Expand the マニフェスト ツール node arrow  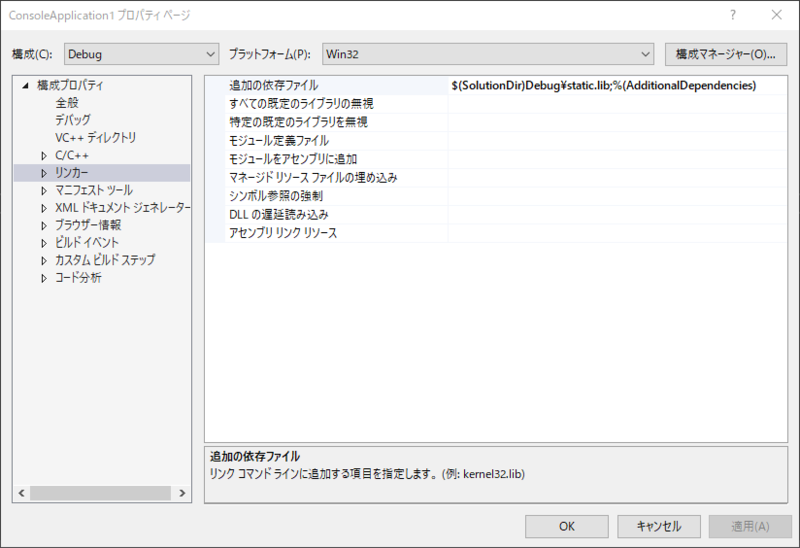(44, 190)
